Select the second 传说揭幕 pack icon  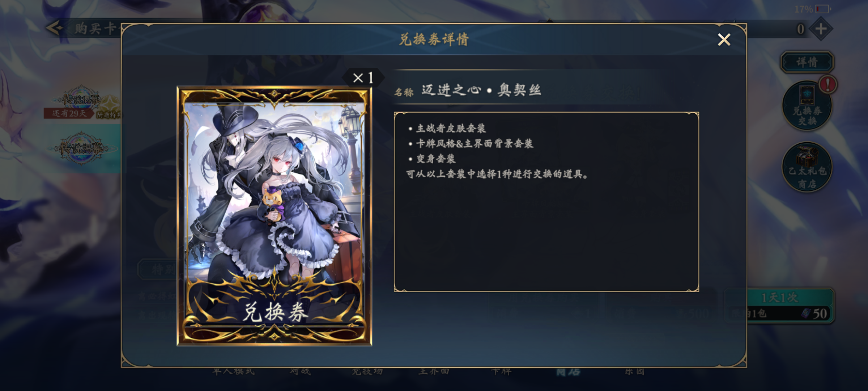(x=82, y=148)
